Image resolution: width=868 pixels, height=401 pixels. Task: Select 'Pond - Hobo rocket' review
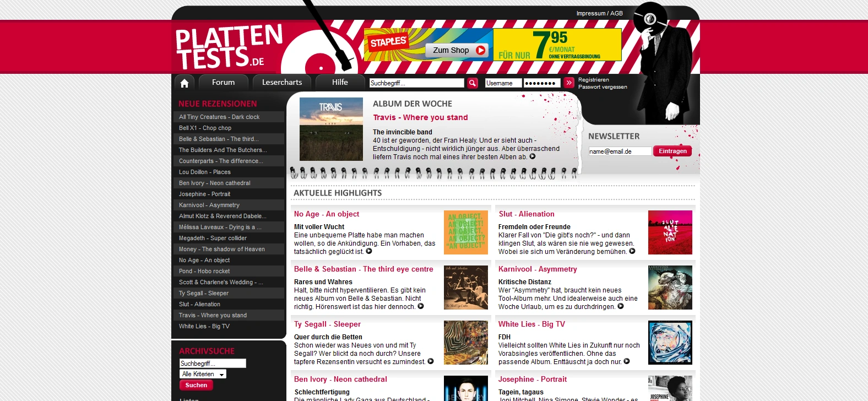click(x=229, y=271)
